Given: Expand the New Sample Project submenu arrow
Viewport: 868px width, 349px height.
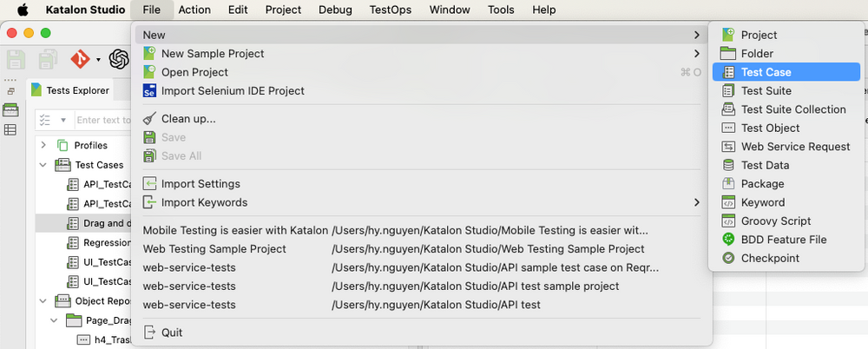Looking at the screenshot, I should click(x=696, y=54).
